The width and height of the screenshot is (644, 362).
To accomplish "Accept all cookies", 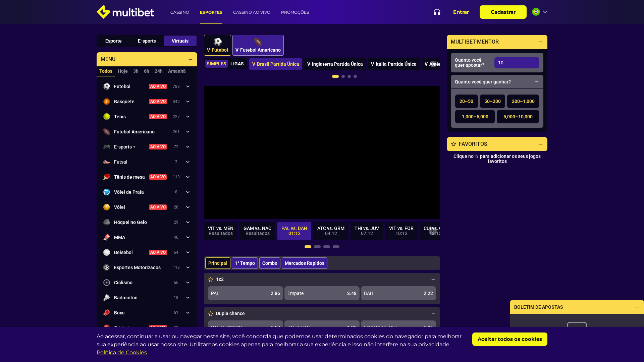I will 510,339.
